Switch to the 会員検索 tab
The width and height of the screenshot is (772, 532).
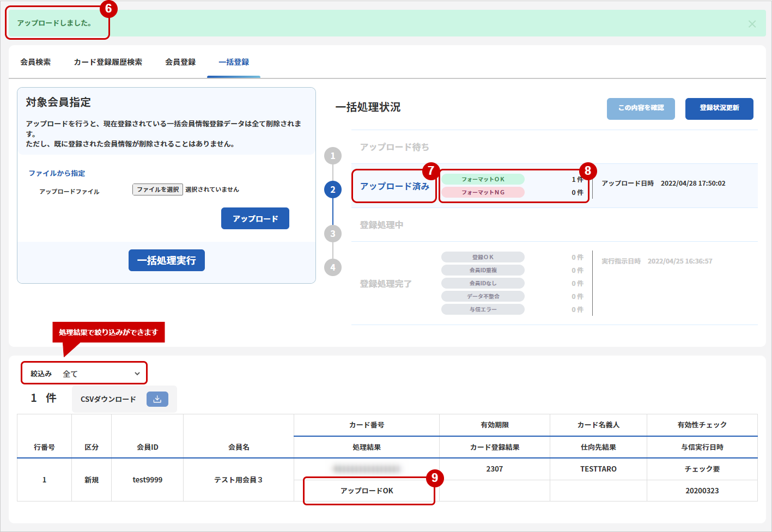(35, 62)
